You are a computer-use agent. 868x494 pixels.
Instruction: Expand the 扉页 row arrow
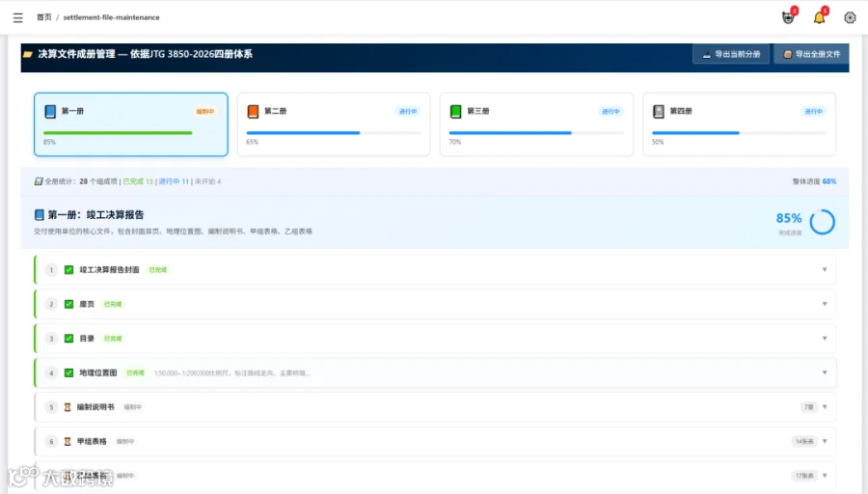[x=825, y=304]
